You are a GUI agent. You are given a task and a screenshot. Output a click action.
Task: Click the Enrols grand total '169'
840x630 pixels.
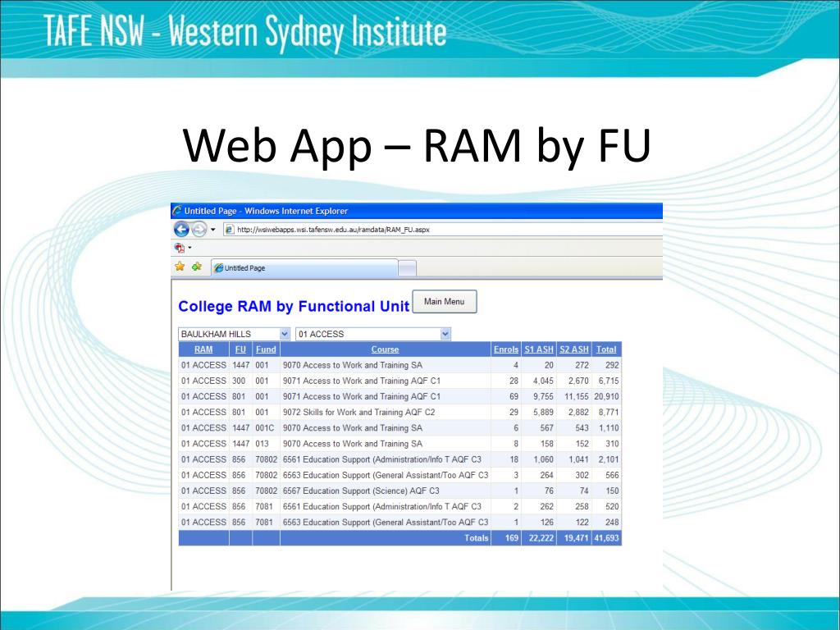tap(512, 538)
